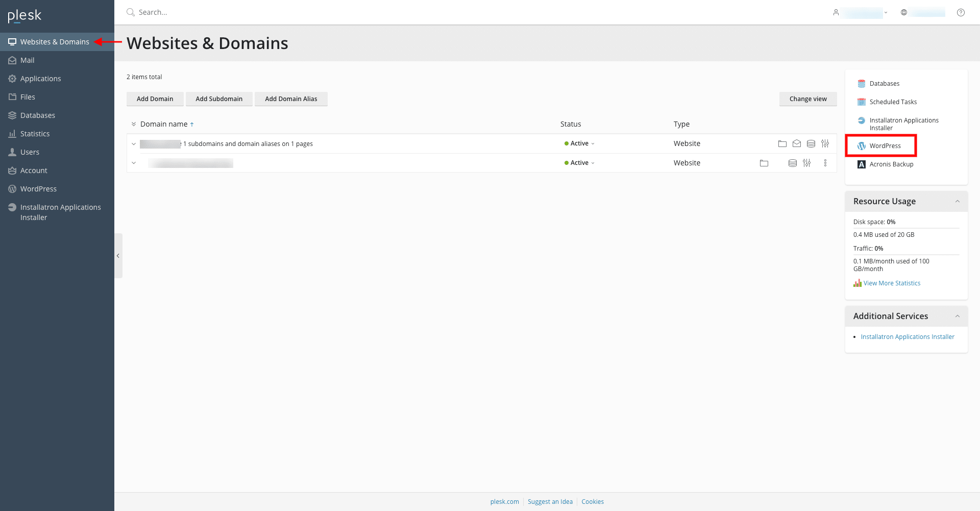Image resolution: width=980 pixels, height=511 pixels.
Task: Open Active status dropdown in the three-dot menu row
Action: click(579, 163)
